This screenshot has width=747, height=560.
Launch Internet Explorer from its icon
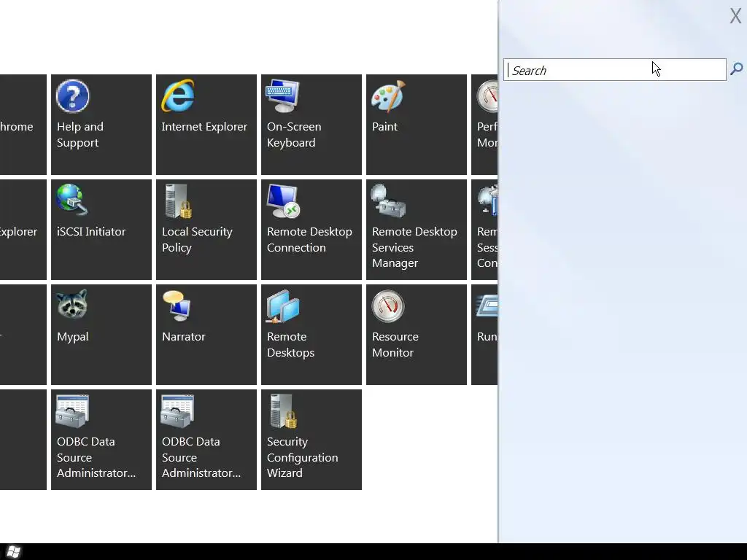click(178, 96)
